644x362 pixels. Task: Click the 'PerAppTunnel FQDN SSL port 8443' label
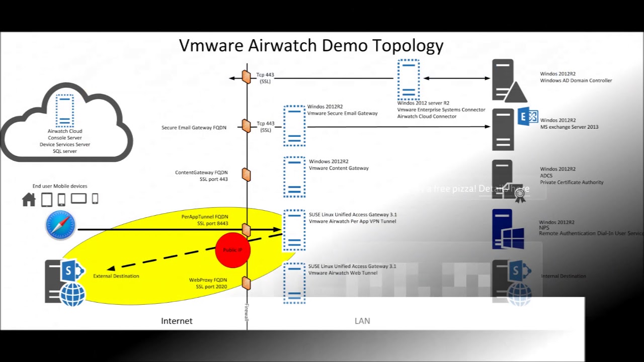tap(205, 220)
